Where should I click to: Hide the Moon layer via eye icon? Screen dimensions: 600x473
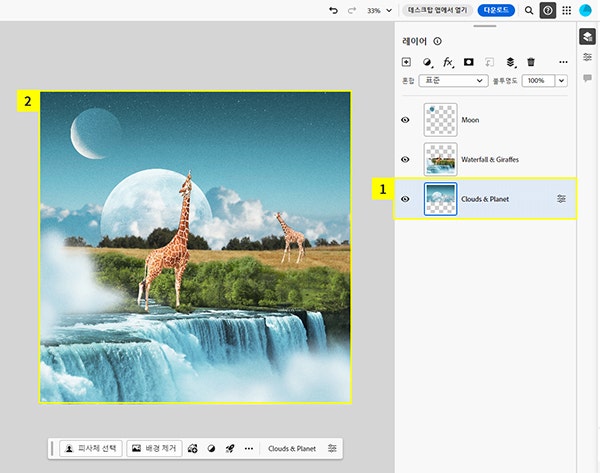[x=406, y=120]
